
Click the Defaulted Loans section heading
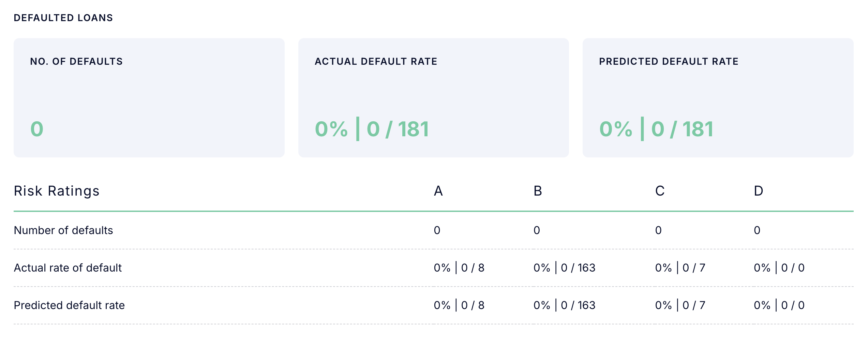63,18
